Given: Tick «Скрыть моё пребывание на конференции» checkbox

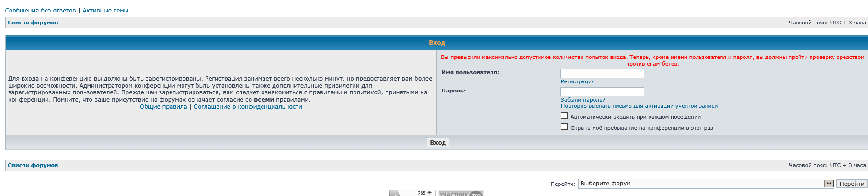Looking at the screenshot, I should [x=564, y=127].
